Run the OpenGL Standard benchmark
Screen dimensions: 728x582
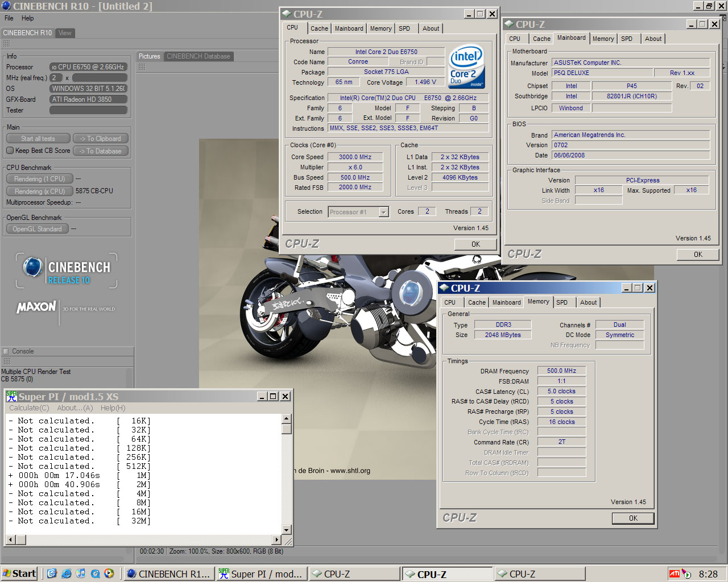coord(38,229)
